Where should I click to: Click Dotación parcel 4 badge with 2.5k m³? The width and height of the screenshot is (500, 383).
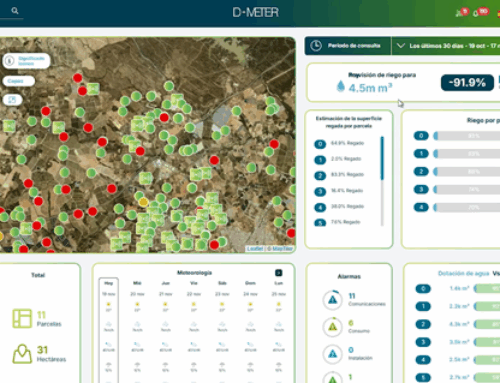(423, 360)
